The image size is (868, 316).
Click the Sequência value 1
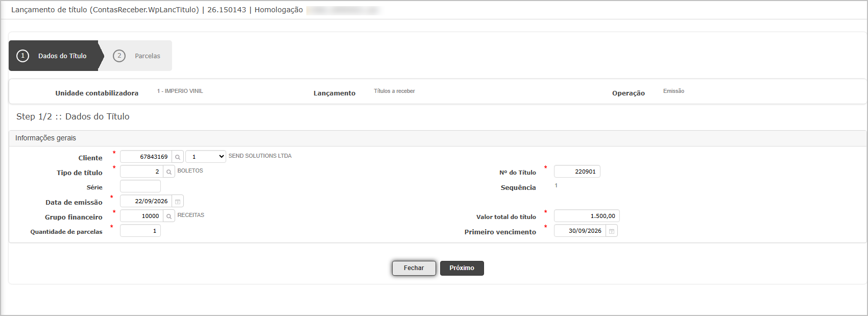point(556,186)
